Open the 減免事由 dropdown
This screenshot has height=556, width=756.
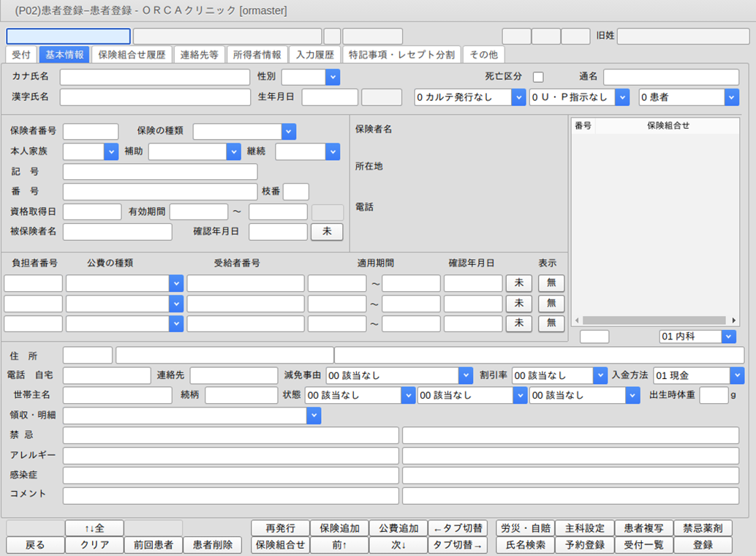click(x=465, y=375)
